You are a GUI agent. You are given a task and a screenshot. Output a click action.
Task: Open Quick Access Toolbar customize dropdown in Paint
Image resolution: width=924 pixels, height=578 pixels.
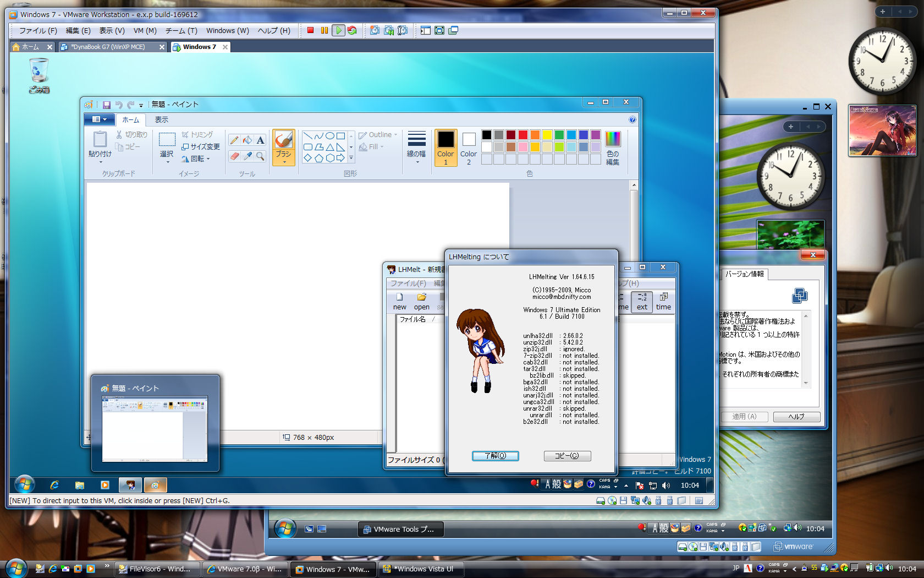click(141, 105)
